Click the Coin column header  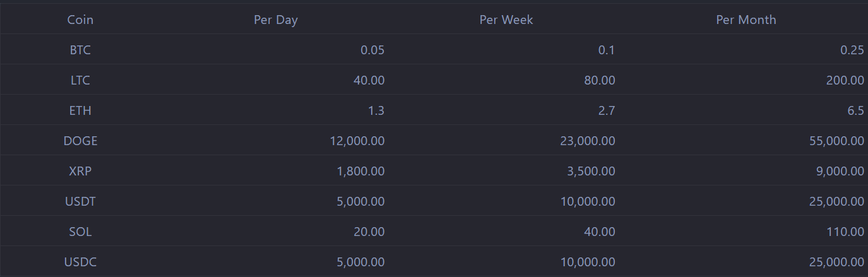point(80,20)
